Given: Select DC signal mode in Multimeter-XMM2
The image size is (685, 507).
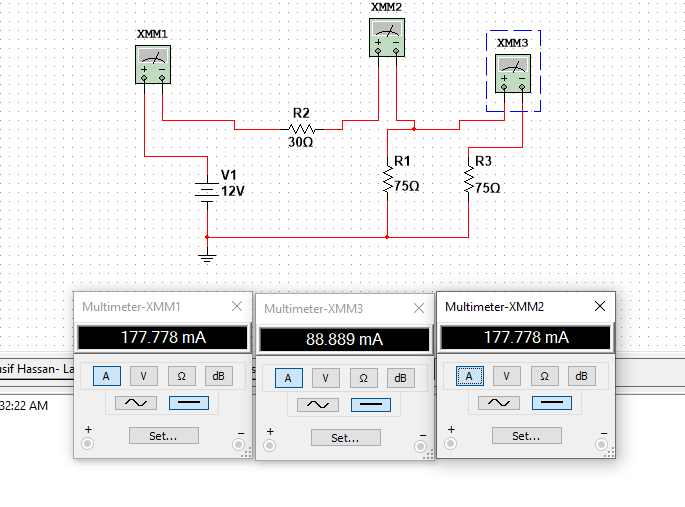Looking at the screenshot, I should pyautogui.click(x=552, y=403).
